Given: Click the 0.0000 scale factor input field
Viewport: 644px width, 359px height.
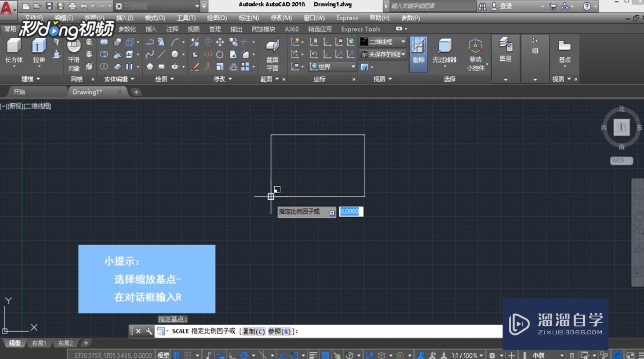Looking at the screenshot, I should tap(351, 211).
